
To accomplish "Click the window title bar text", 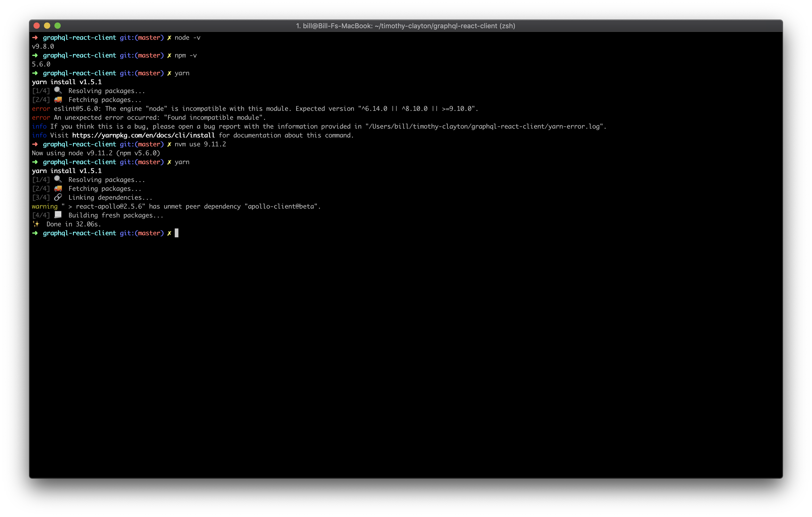I will click(405, 26).
